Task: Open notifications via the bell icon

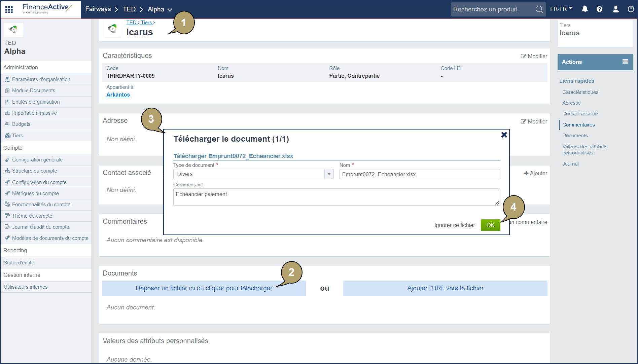Action: click(x=584, y=9)
